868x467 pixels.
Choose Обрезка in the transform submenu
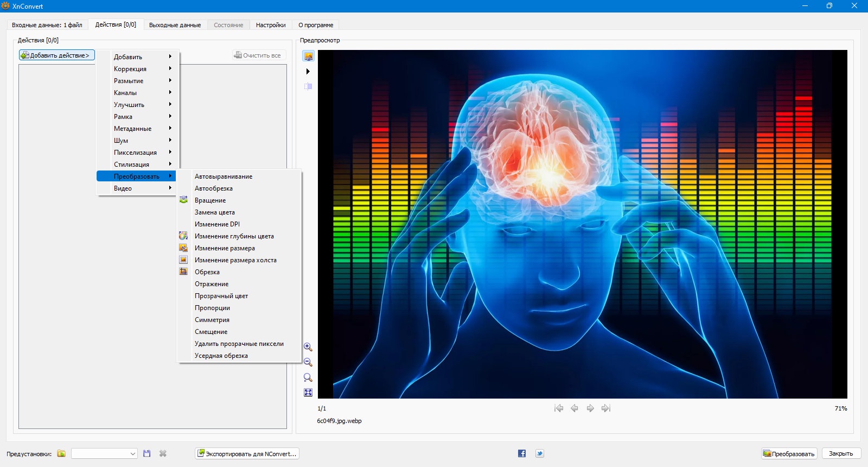(x=207, y=272)
